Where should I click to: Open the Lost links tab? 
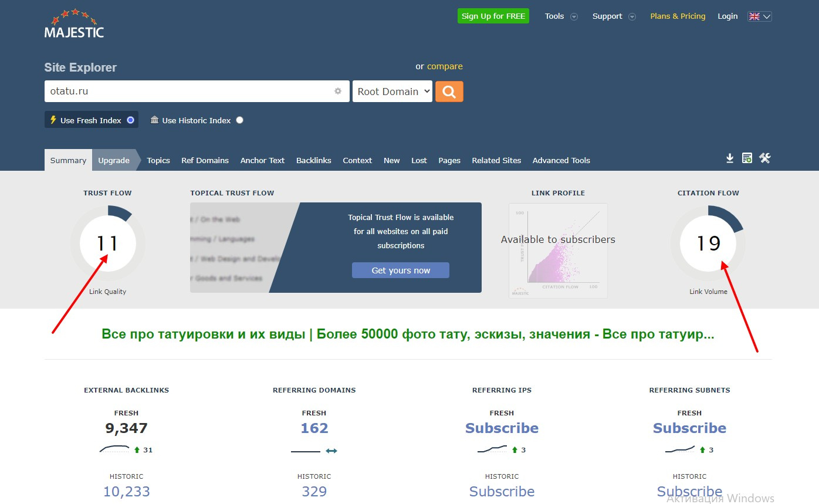point(419,160)
